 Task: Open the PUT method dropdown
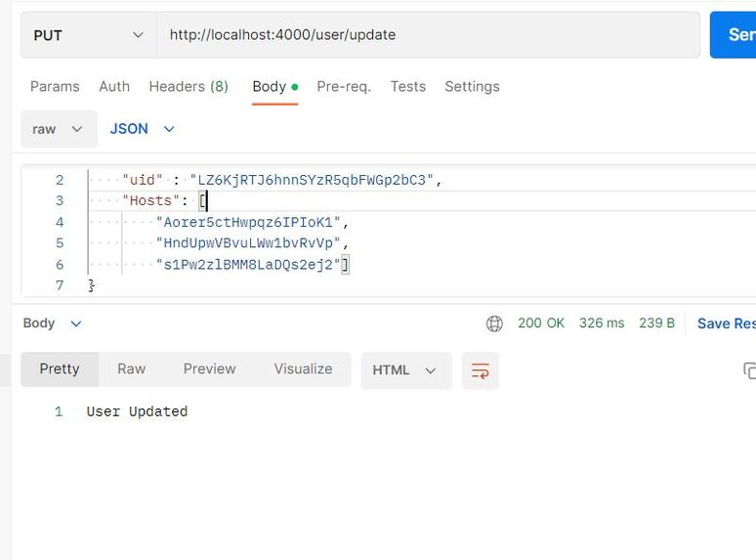89,35
